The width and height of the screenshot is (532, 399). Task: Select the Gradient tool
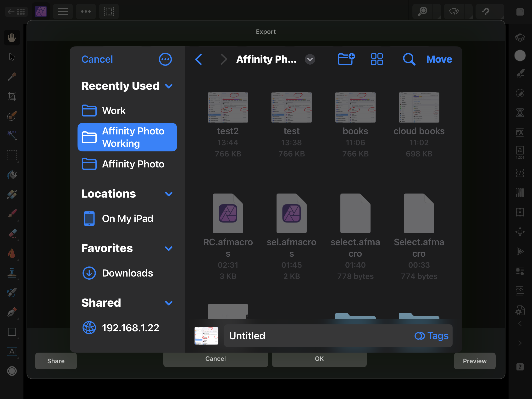click(12, 194)
